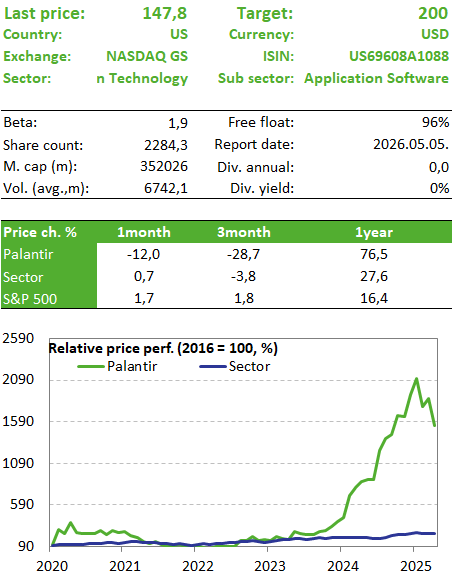
Task: Select the Country value US
Action: (x=179, y=34)
